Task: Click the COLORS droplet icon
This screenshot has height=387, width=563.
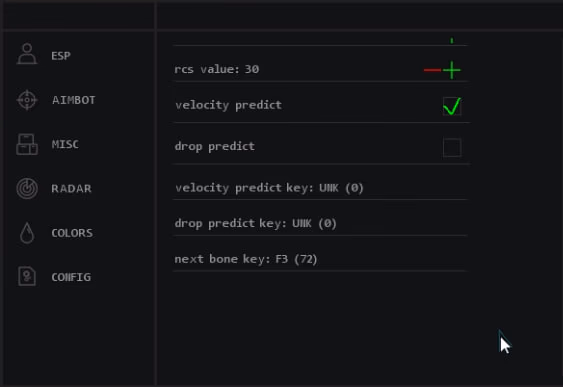Action: pyautogui.click(x=27, y=233)
